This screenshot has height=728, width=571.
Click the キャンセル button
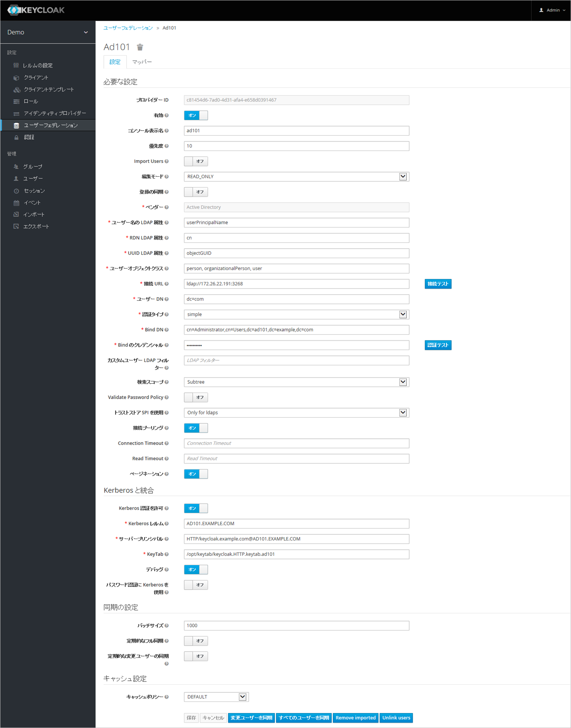click(213, 718)
